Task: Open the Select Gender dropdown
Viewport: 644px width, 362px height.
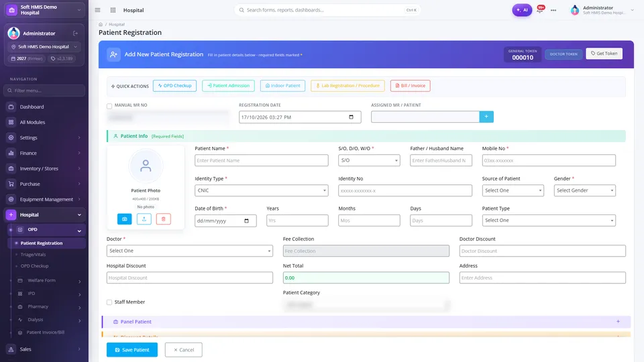Action: point(584,190)
